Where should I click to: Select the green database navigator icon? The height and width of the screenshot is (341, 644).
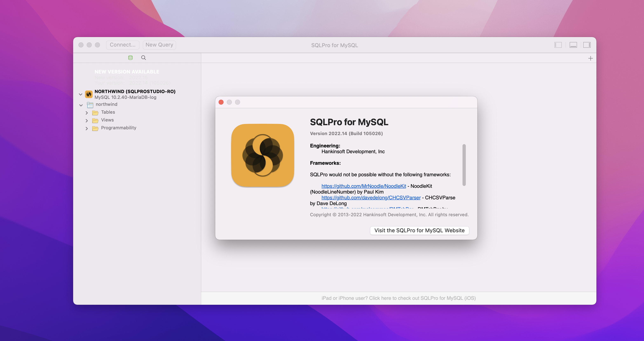(130, 58)
